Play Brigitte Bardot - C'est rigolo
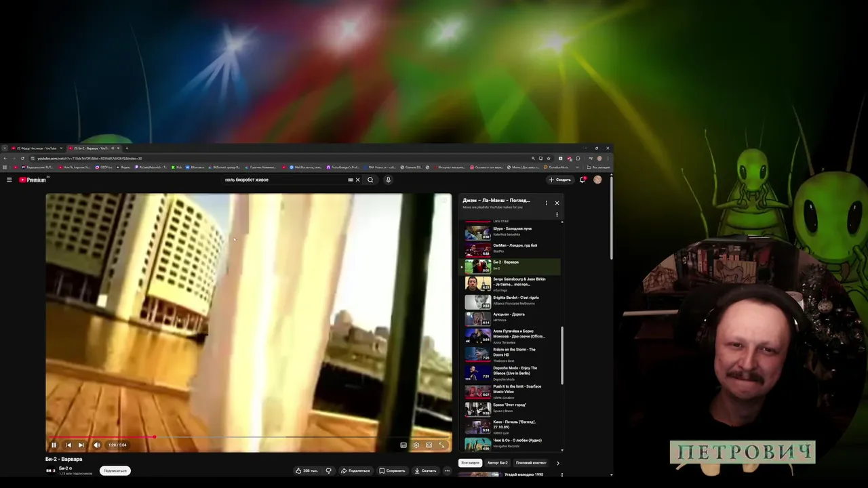Image resolution: width=868 pixels, height=488 pixels. (x=512, y=301)
